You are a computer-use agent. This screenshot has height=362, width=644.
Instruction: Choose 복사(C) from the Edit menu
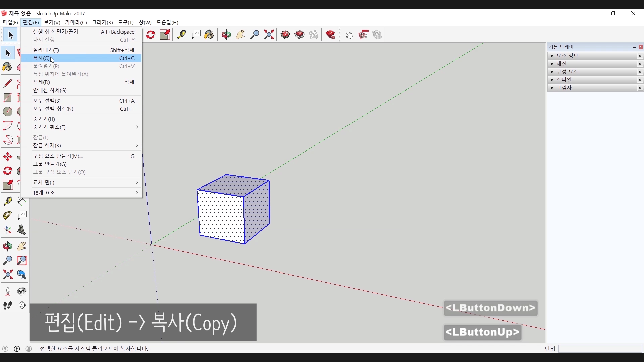coord(42,58)
